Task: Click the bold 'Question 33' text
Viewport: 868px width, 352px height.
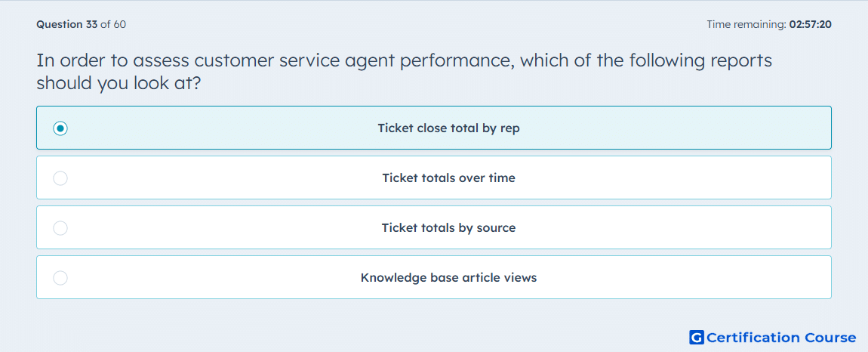Action: point(67,24)
